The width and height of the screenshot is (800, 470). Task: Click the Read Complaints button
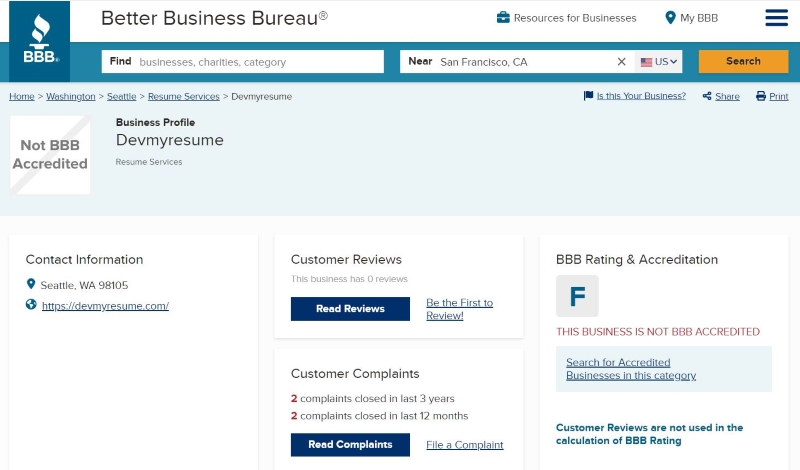tap(350, 444)
